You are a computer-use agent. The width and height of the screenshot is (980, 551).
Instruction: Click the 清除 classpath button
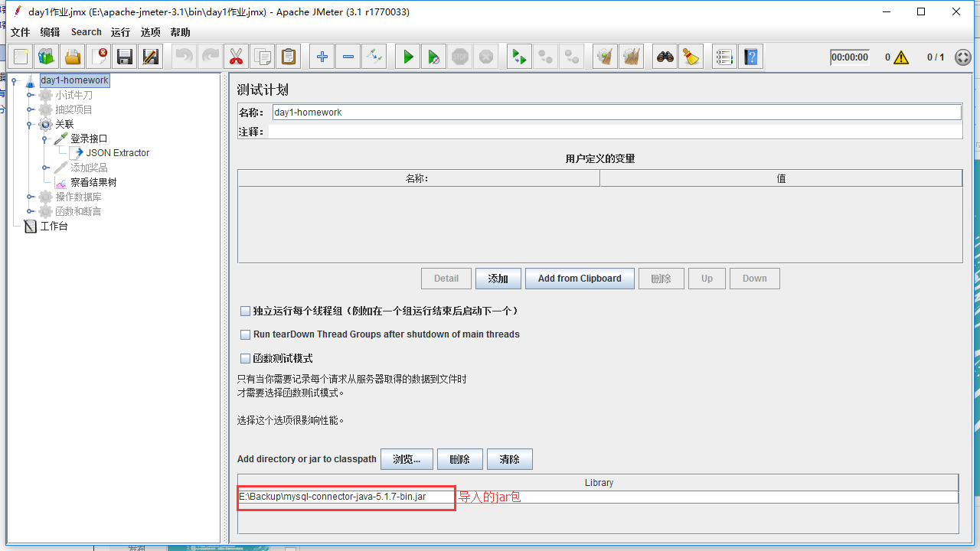pos(510,459)
